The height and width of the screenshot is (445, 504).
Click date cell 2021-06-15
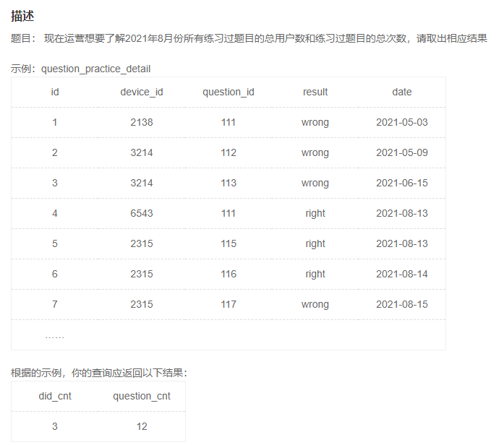402,183
